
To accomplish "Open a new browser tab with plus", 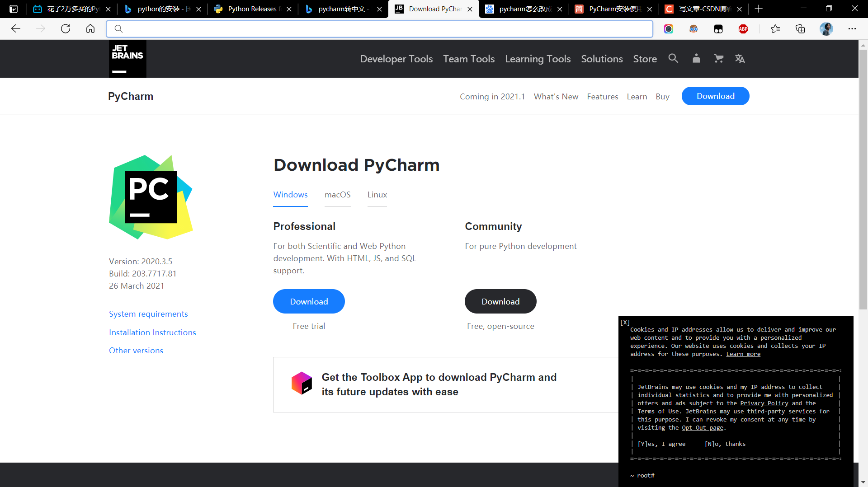I will pos(759,9).
